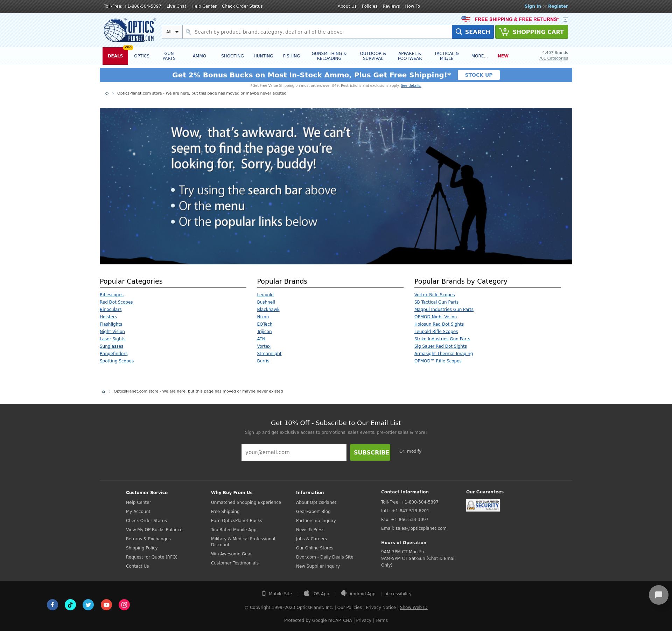Image resolution: width=672 pixels, height=631 pixels.
Task: Open the Live Chat link
Action: click(x=176, y=6)
